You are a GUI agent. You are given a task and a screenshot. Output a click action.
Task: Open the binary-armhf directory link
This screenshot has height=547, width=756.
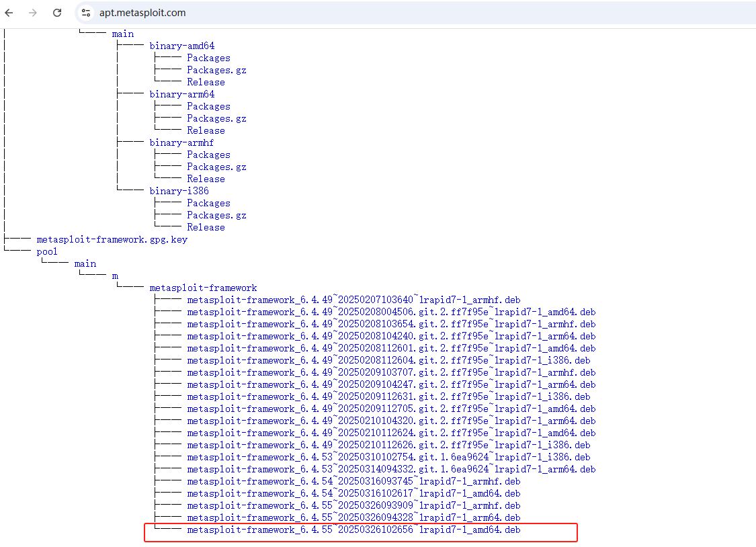(x=181, y=142)
